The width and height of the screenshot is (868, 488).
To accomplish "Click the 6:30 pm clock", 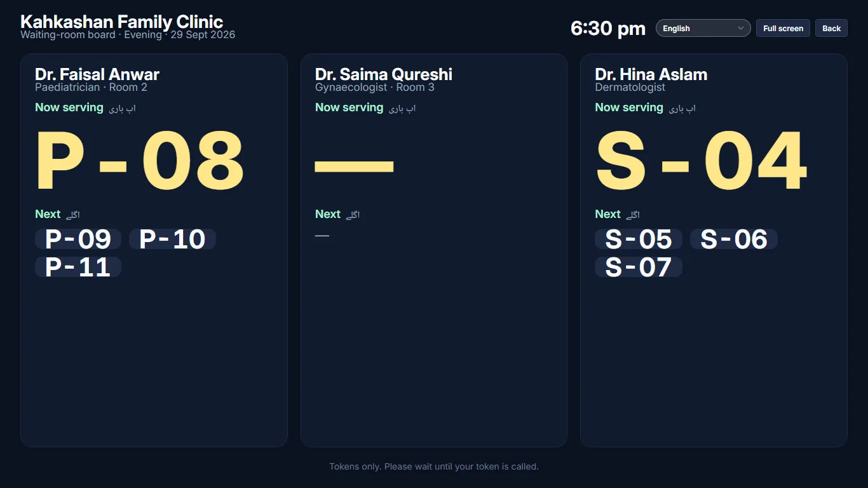I will click(x=608, y=28).
